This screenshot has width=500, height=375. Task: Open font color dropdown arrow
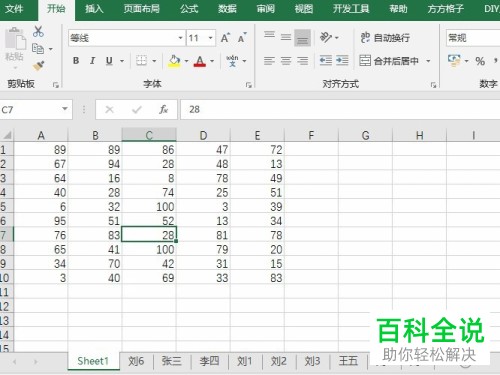[212, 61]
